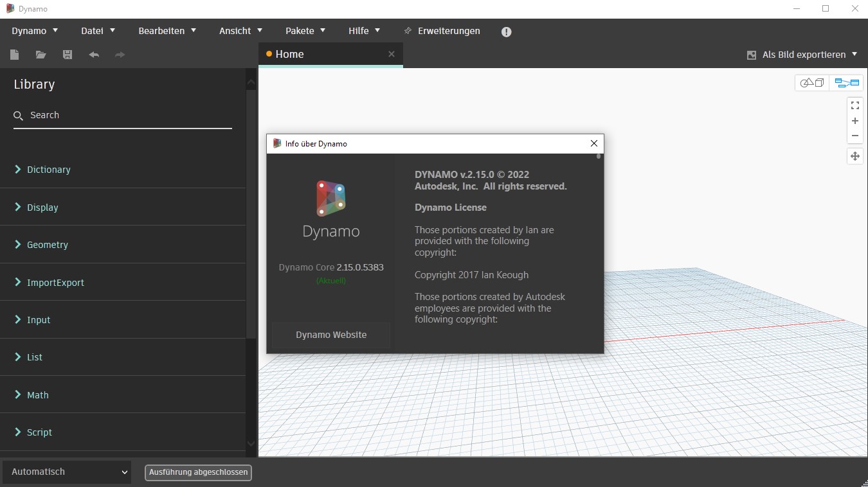Toggle graph node view with the nodes icon
Screen dimensions: 868x487
pyautogui.click(x=846, y=82)
